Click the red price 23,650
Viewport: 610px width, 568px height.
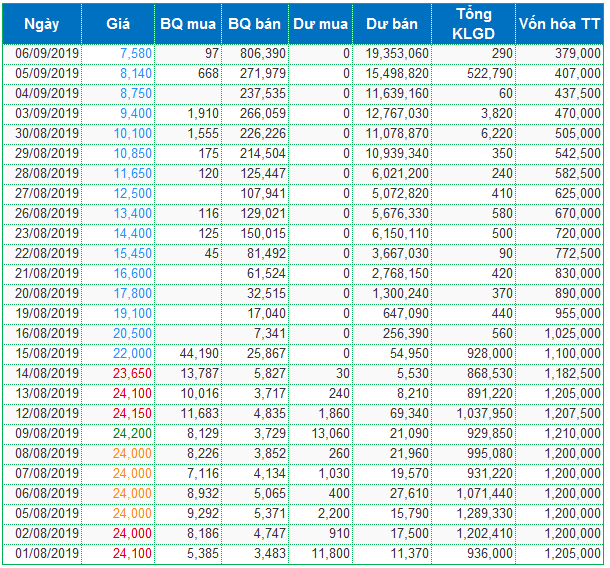(133, 373)
